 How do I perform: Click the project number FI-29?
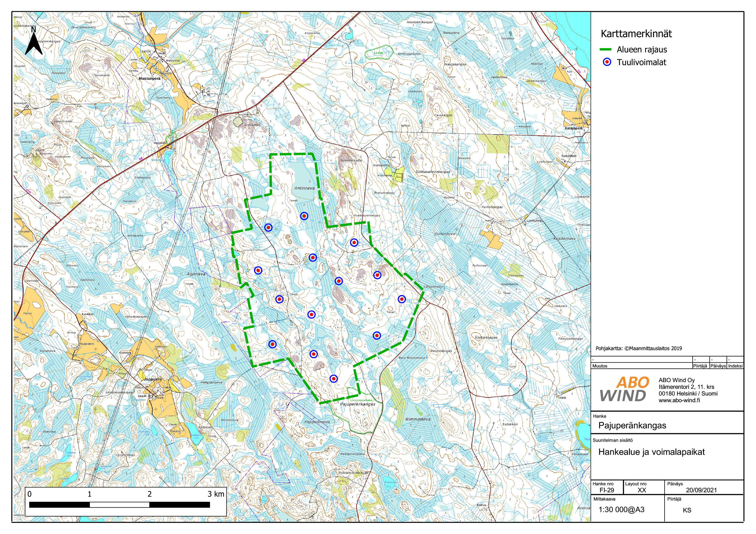607,490
